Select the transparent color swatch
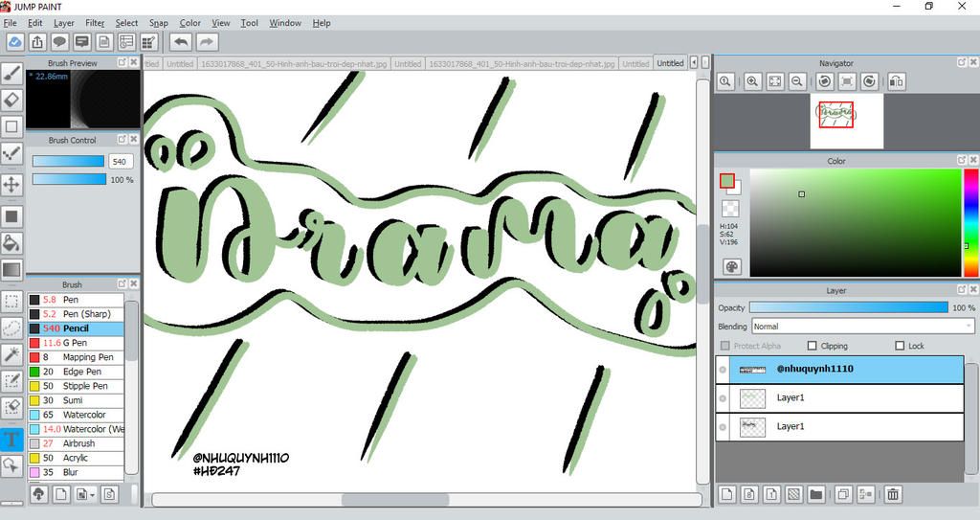Viewport: 980px width, 520px height. [x=730, y=209]
